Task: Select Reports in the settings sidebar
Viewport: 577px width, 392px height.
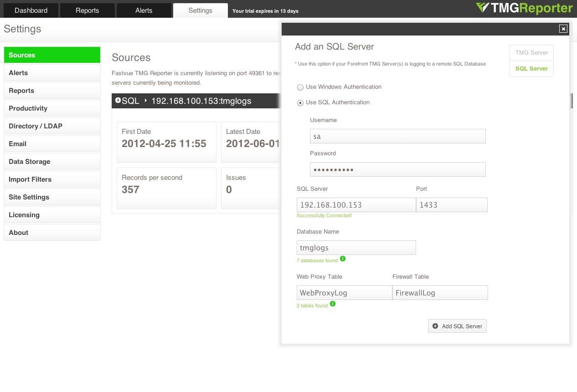Action: click(52, 91)
